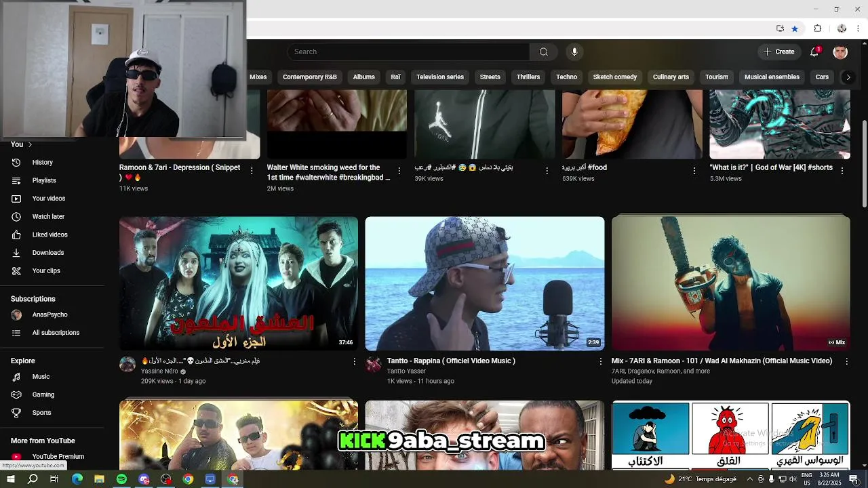868x488 pixels.
Task: Select the Contemporary R&B chip
Action: coord(310,77)
